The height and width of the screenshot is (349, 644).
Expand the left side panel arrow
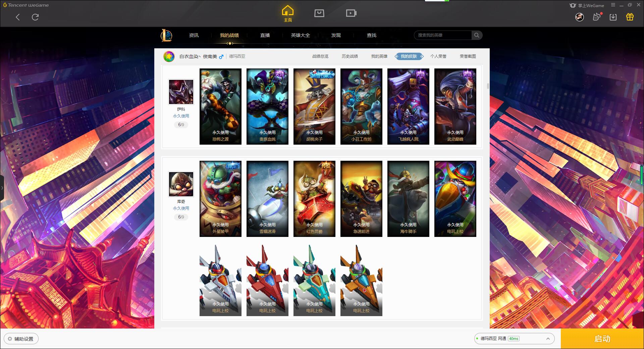pos(2,188)
